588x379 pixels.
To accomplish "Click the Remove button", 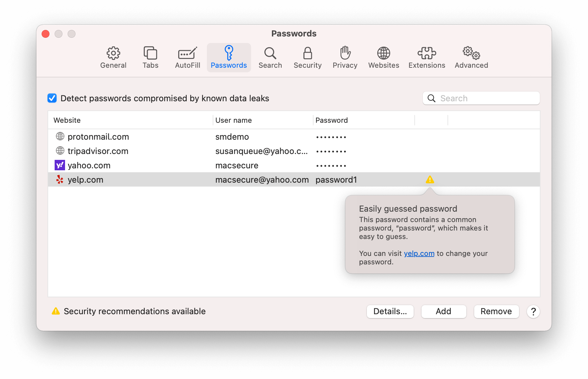I will (x=496, y=312).
